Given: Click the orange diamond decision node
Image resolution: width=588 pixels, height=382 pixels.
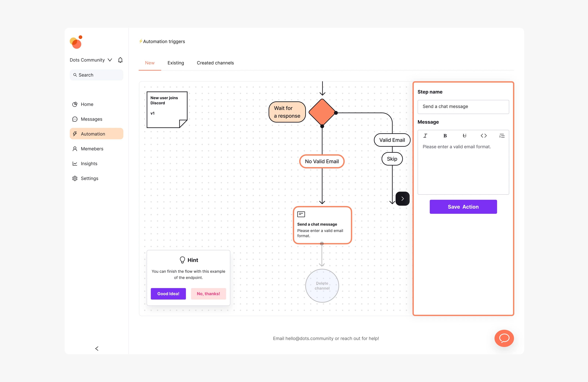Looking at the screenshot, I should pyautogui.click(x=322, y=112).
